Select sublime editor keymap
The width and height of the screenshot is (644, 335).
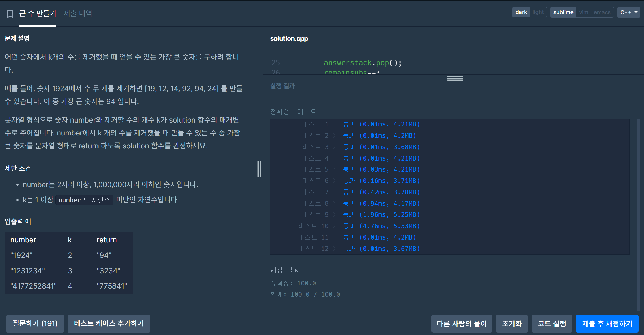(x=563, y=12)
